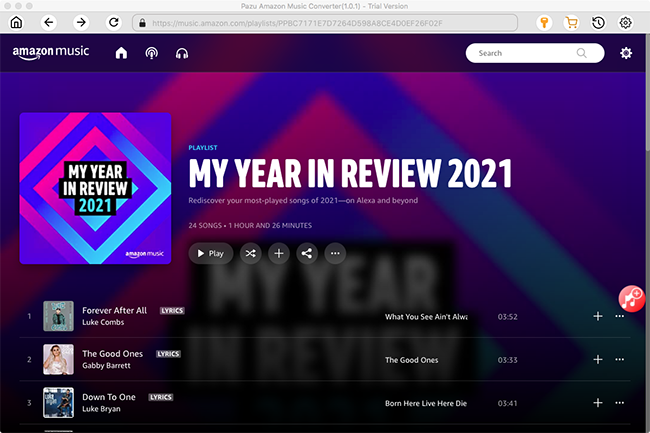Click the magnifier icon in search box
Image resolution: width=650 pixels, height=433 pixels.
tap(582, 53)
